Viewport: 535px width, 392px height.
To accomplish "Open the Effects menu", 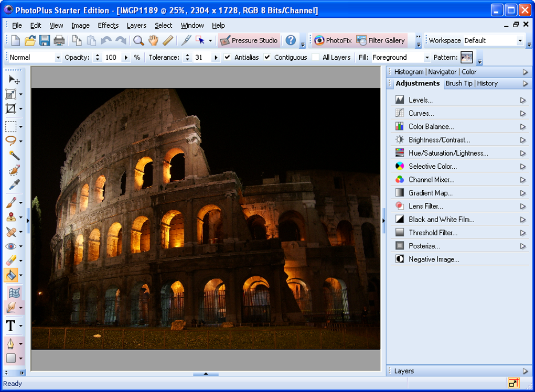I will [108, 25].
